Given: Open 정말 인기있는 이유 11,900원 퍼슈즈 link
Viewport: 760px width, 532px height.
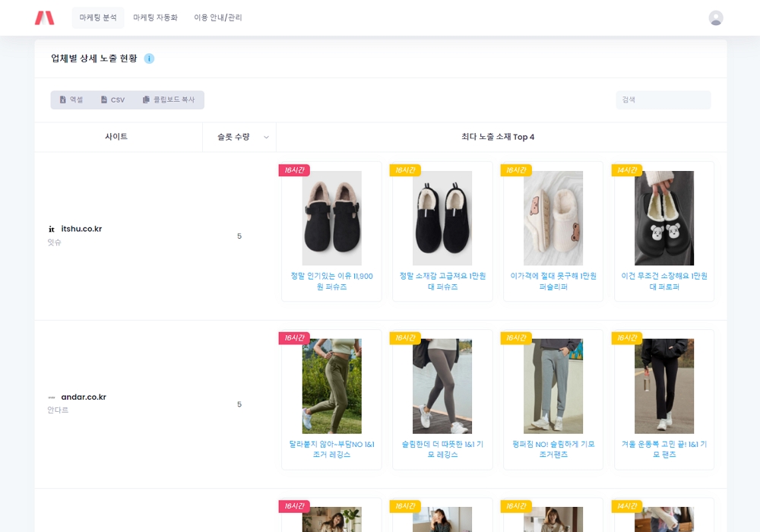Looking at the screenshot, I should (x=331, y=281).
